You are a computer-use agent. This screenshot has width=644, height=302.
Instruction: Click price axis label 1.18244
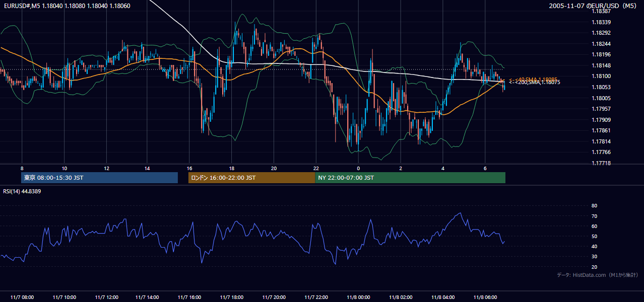coord(601,44)
